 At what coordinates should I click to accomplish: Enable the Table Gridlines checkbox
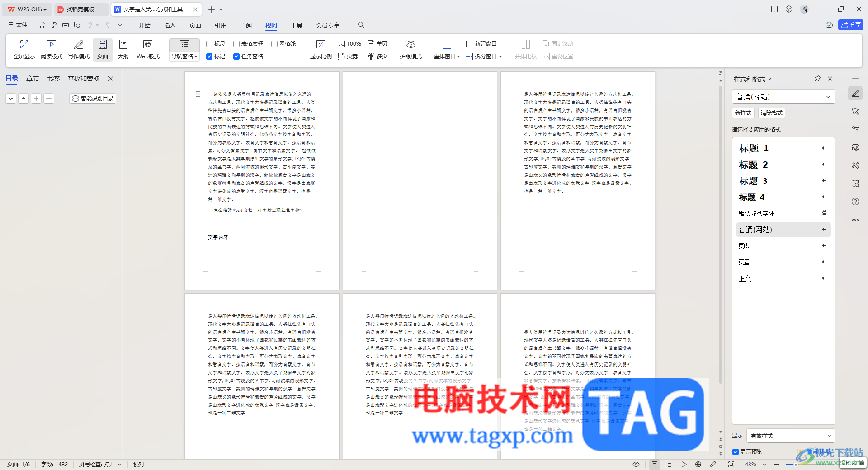tap(236, 44)
